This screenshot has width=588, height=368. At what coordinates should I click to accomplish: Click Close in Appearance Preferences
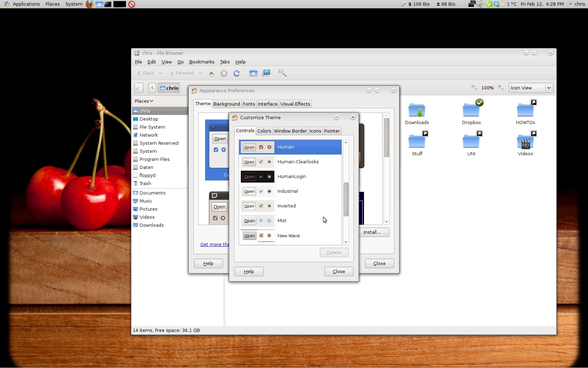pos(379,264)
